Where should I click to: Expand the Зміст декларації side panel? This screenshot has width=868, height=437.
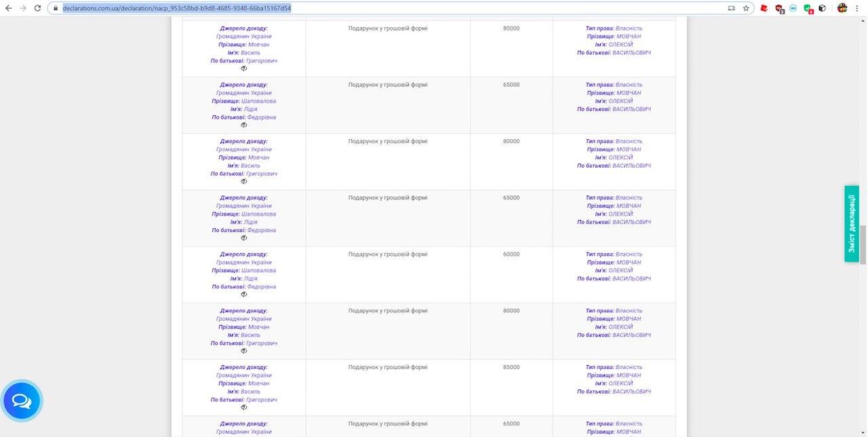(852, 223)
